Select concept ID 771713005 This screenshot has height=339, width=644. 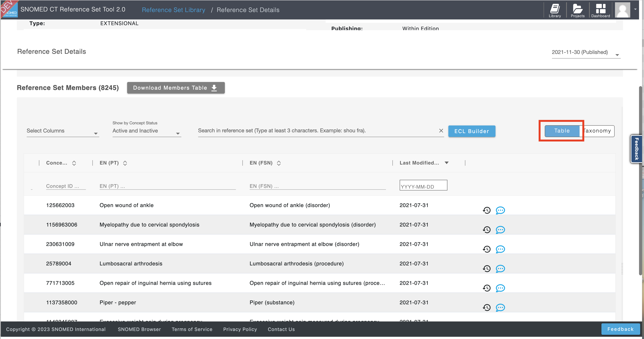point(60,283)
